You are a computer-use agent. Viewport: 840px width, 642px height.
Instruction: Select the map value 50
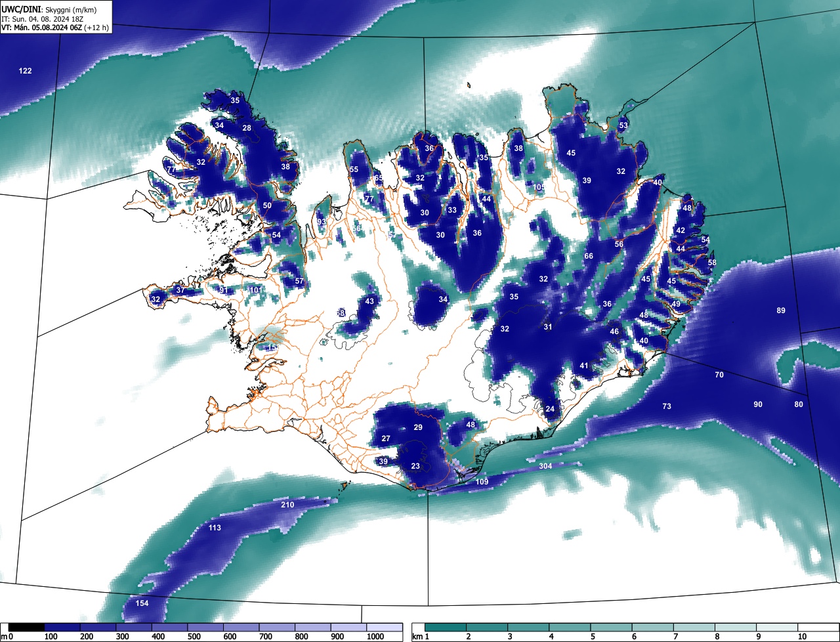coord(267,205)
